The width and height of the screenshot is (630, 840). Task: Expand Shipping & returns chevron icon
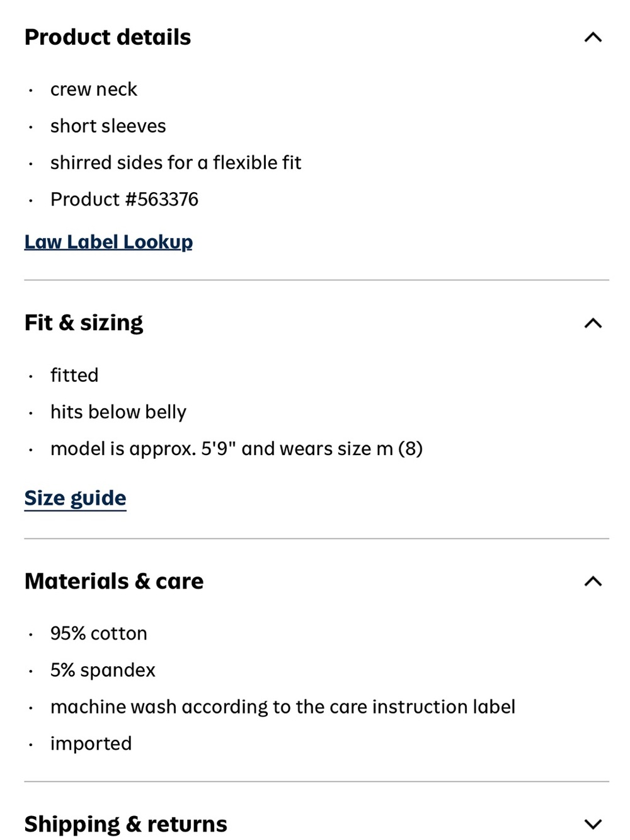pyautogui.click(x=593, y=824)
